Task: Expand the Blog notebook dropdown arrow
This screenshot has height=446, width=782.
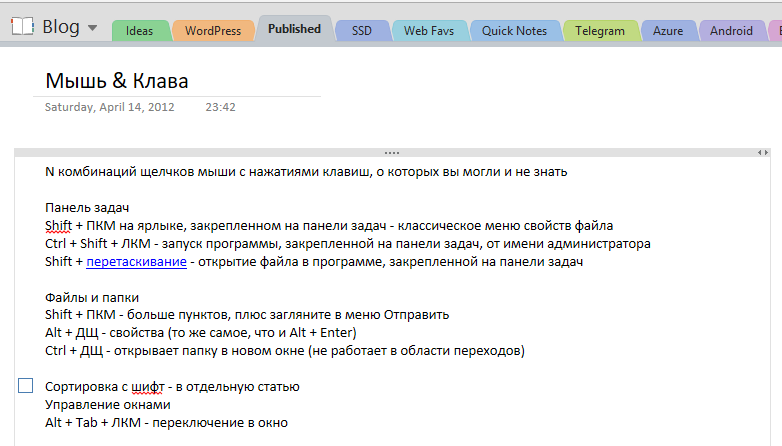Action: pyautogui.click(x=93, y=28)
